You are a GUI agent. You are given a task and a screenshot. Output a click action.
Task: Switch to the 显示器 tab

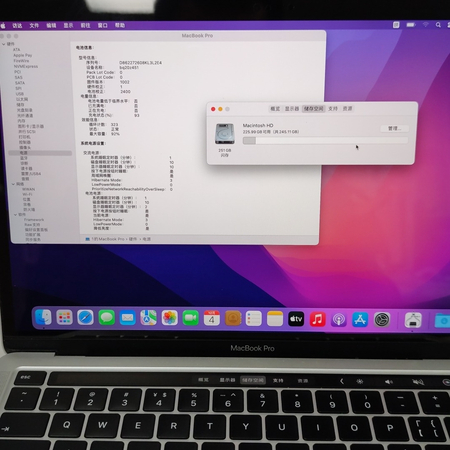click(292, 109)
